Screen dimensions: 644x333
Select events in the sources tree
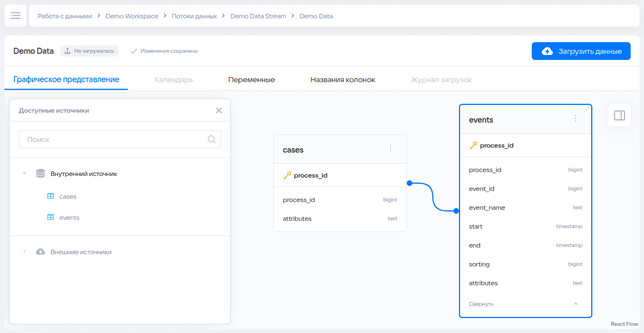[69, 218]
